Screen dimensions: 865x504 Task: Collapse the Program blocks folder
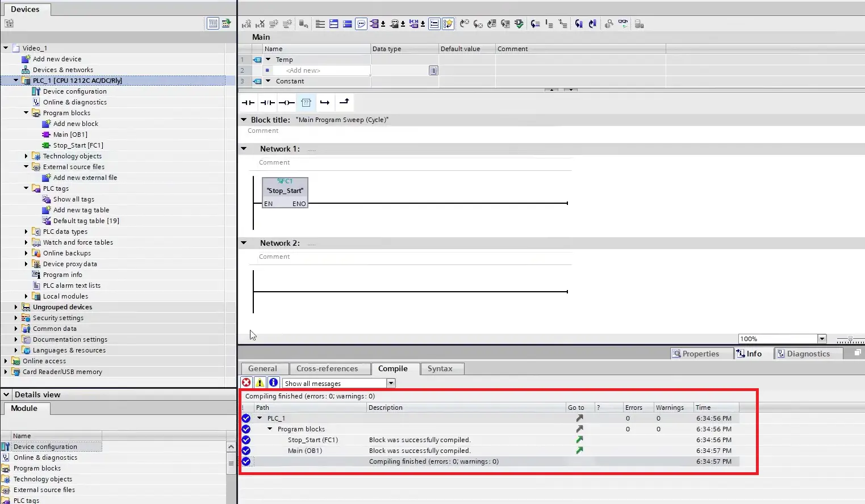point(26,112)
